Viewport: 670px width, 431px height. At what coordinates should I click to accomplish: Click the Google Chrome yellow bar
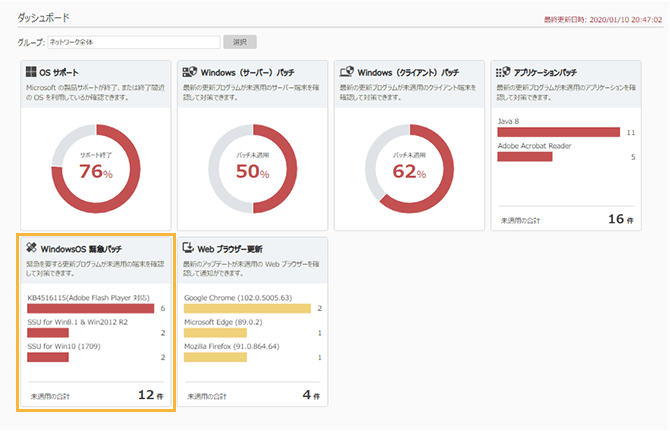pos(248,309)
